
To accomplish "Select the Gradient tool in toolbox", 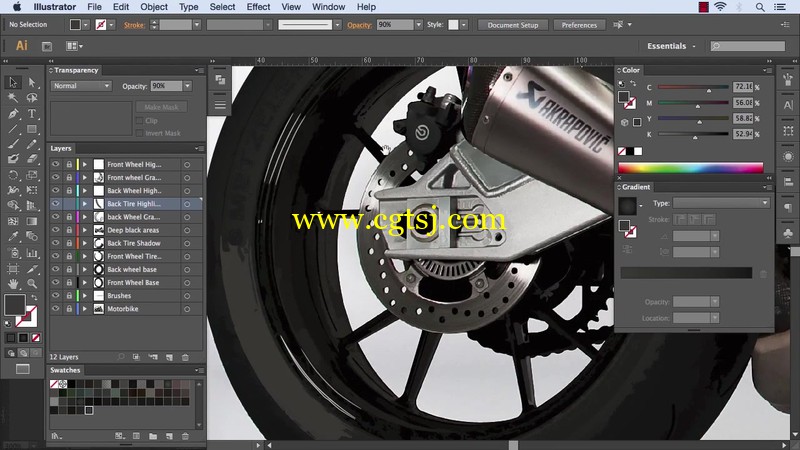I will pyautogui.click(x=32, y=221).
